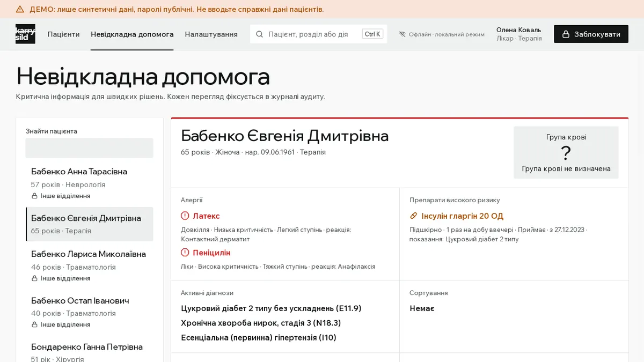Image resolution: width=644 pixels, height=362 pixels.
Task: Select patient Бабенко Остап Іванович
Action: pos(89,312)
